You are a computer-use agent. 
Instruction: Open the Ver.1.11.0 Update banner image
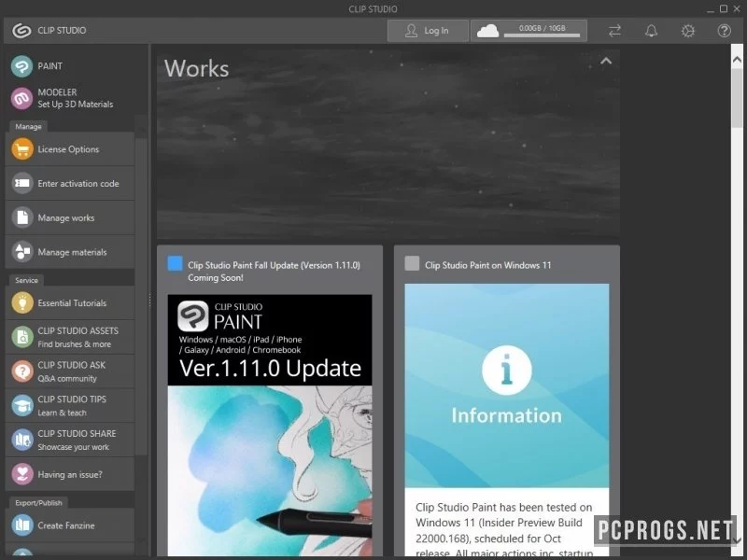pos(270,425)
